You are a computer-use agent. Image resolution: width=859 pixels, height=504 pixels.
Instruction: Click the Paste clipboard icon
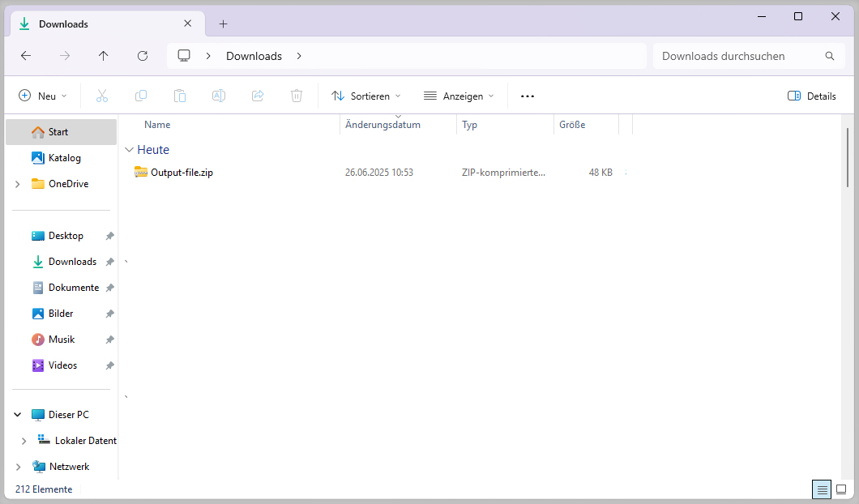point(180,96)
